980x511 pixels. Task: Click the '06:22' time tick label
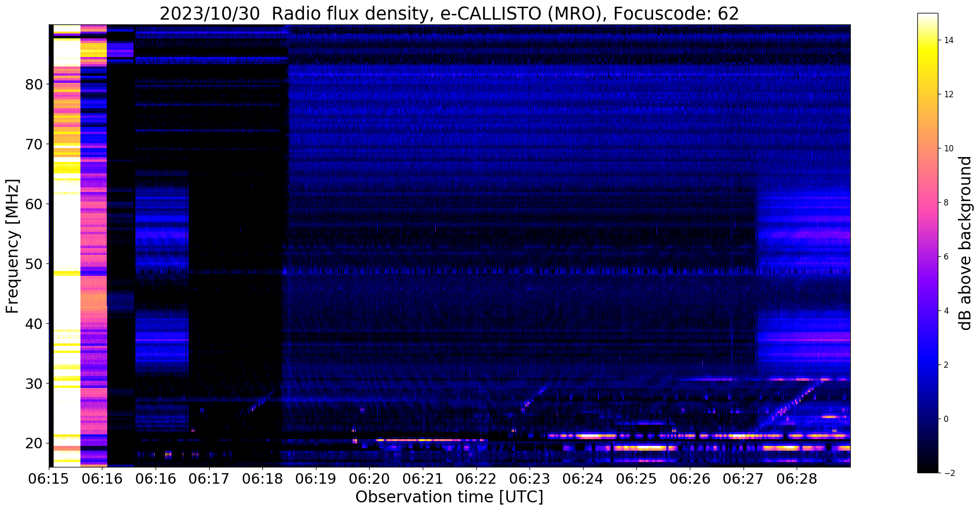pyautogui.click(x=476, y=478)
